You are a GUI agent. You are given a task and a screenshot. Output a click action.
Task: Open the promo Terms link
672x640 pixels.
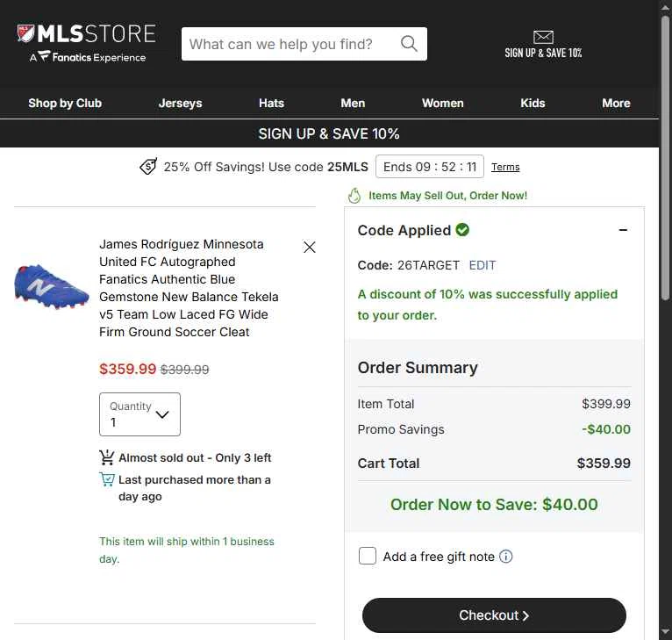coord(505,167)
